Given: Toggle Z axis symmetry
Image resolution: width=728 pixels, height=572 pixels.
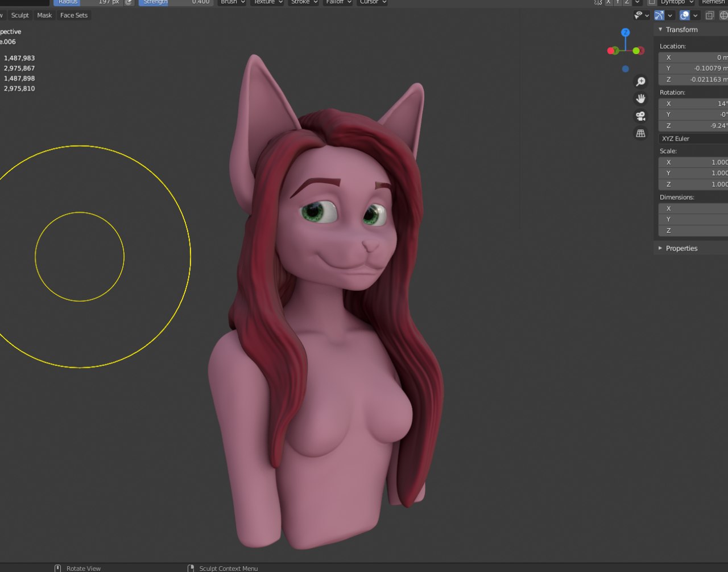Looking at the screenshot, I should (627, 2).
